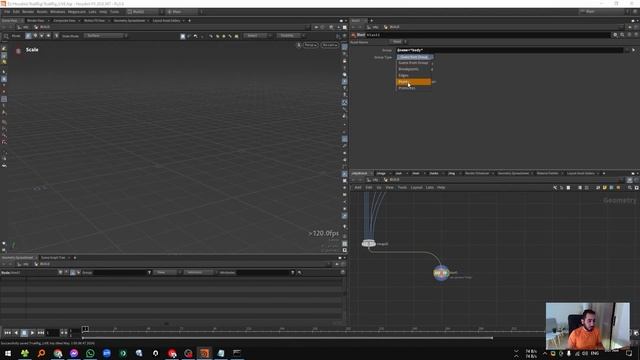Open the parameter pane gear settings
The height and width of the screenshot is (360, 640).
point(616,35)
